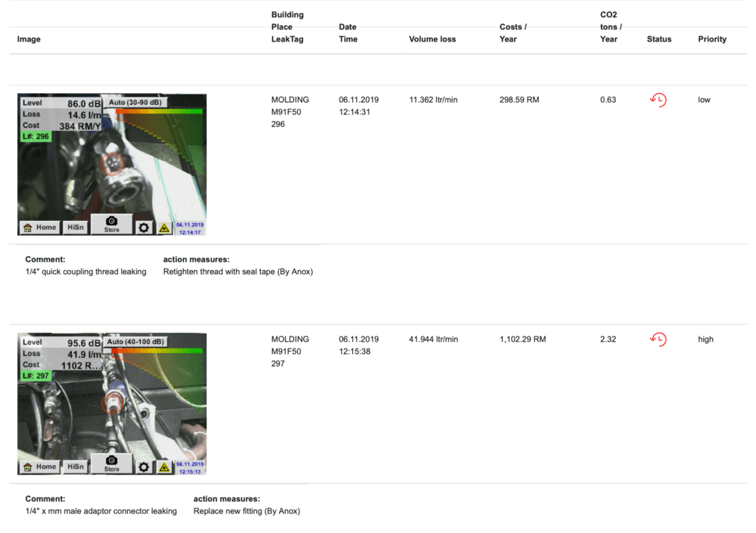Open the settings gear in leak 296 image
Image resolution: width=756 pixels, height=533 pixels.
pyautogui.click(x=144, y=227)
